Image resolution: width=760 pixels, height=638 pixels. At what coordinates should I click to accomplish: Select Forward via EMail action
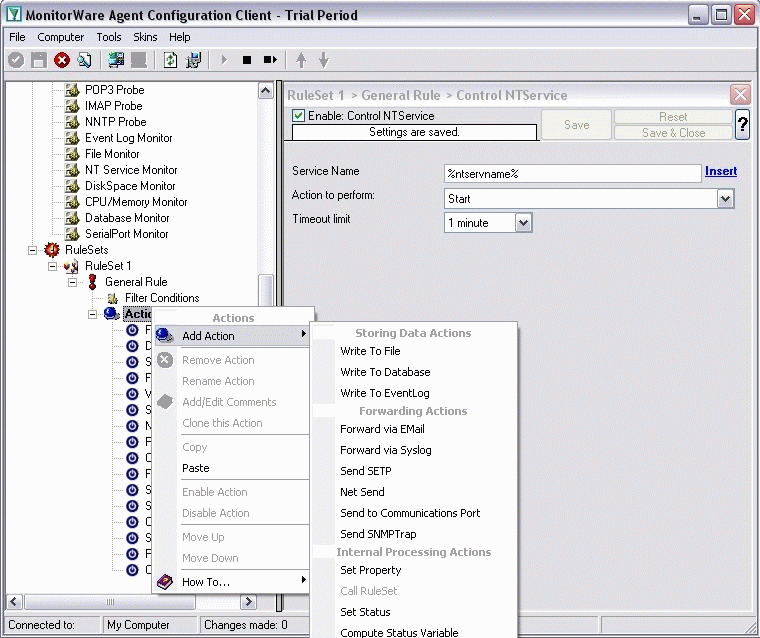pyautogui.click(x=382, y=429)
